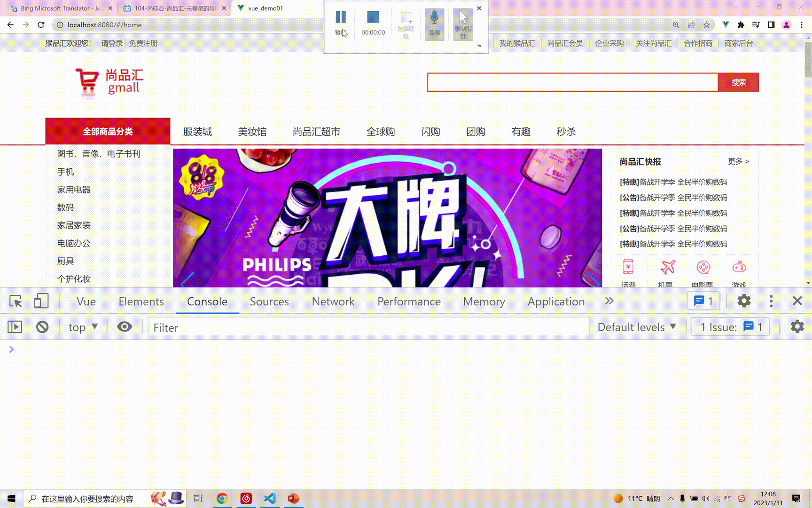Open the Vue DevTools panel

click(x=86, y=301)
